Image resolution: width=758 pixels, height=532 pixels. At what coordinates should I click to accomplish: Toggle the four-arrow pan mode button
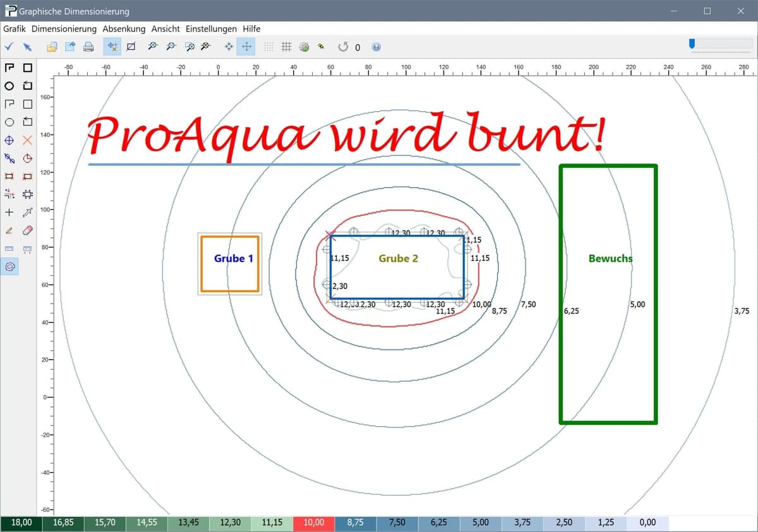click(x=246, y=47)
